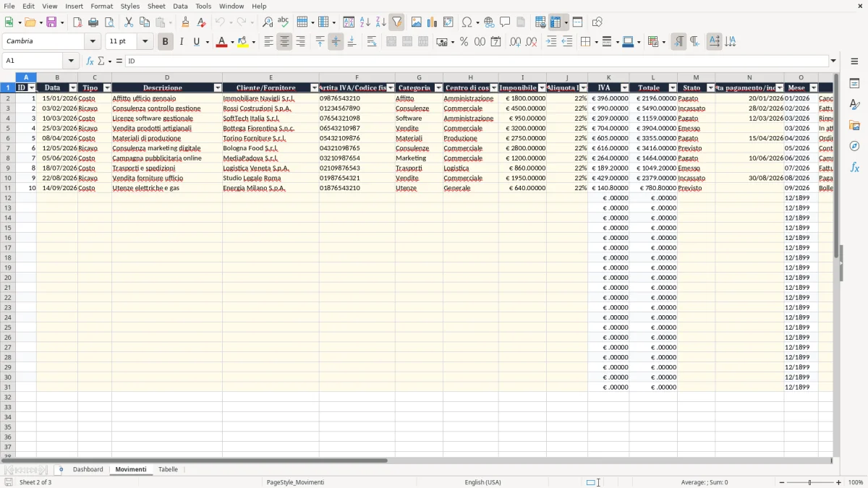Click Define Print Area icon
The width and height of the screenshot is (868, 488).
[540, 22]
